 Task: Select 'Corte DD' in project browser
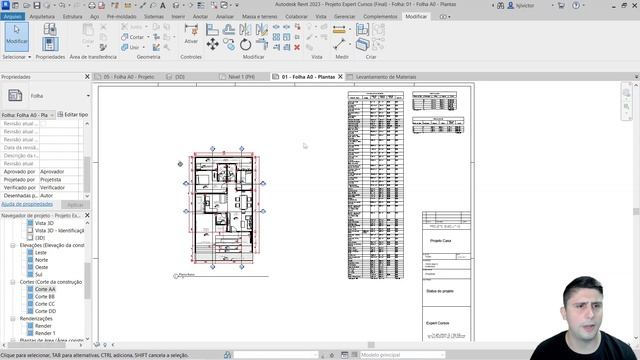point(45,311)
